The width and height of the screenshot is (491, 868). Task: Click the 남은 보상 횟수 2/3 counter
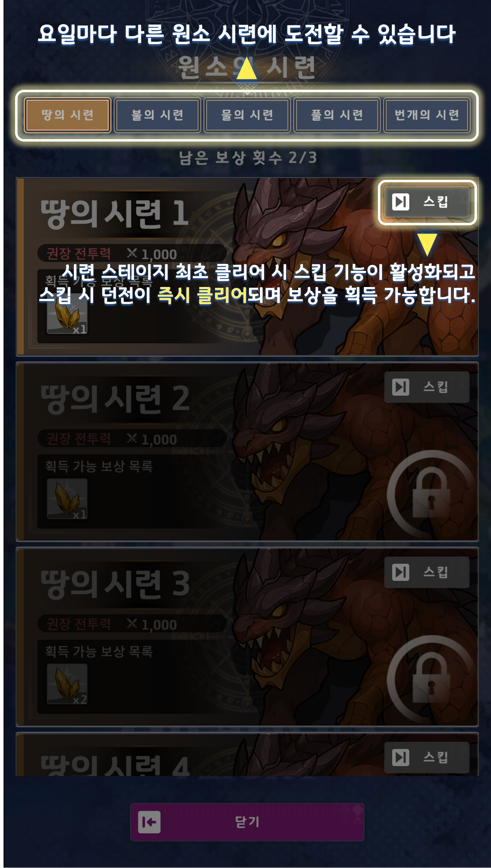[x=248, y=158]
